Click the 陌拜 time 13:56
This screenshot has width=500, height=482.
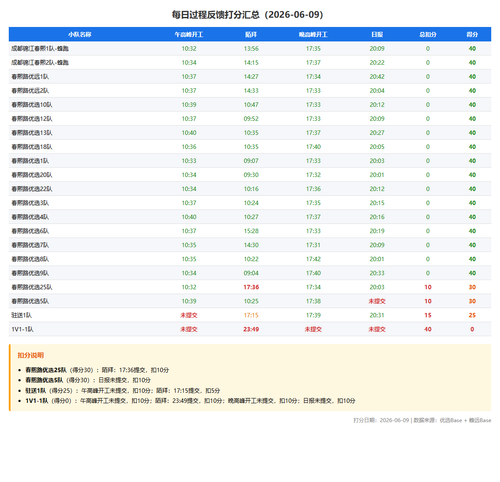[251, 49]
